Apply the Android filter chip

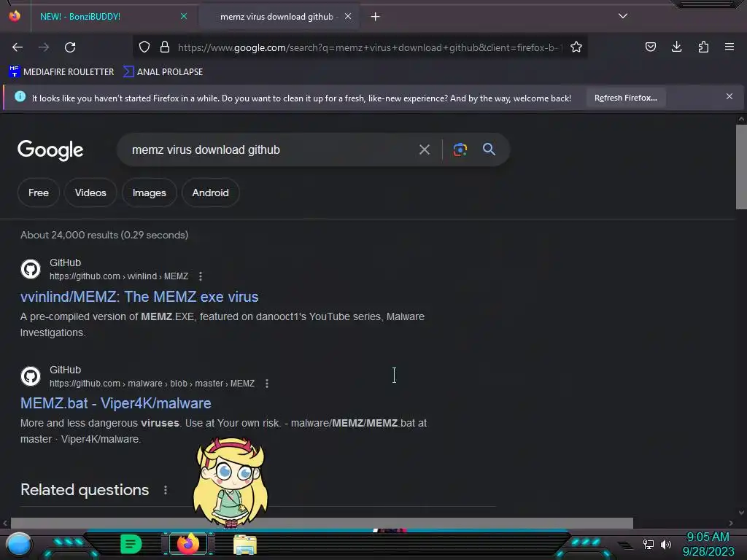[x=211, y=192]
